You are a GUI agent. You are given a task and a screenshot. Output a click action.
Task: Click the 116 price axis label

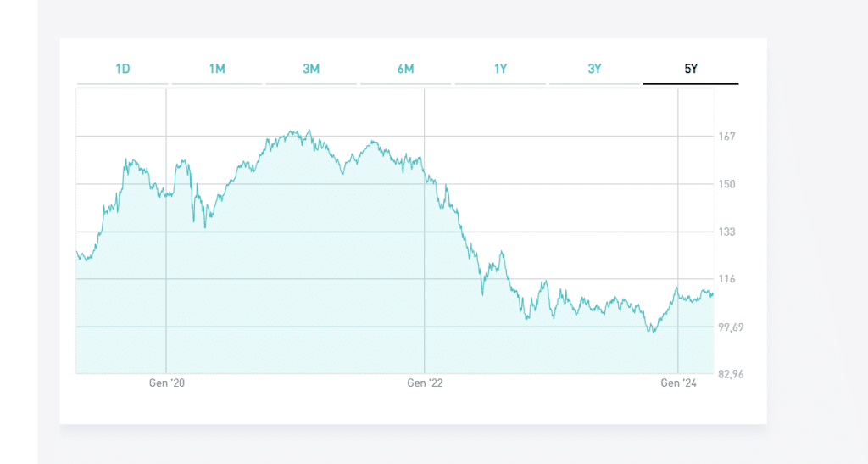click(726, 279)
